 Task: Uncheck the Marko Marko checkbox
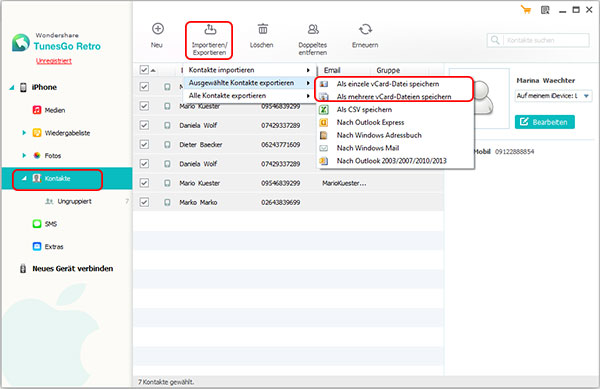tap(144, 202)
